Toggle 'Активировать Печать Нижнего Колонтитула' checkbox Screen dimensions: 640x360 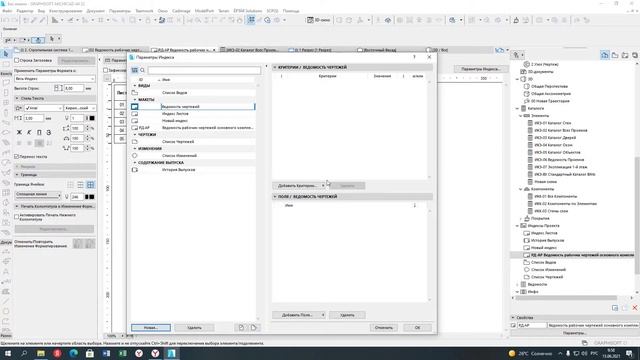coord(17,217)
